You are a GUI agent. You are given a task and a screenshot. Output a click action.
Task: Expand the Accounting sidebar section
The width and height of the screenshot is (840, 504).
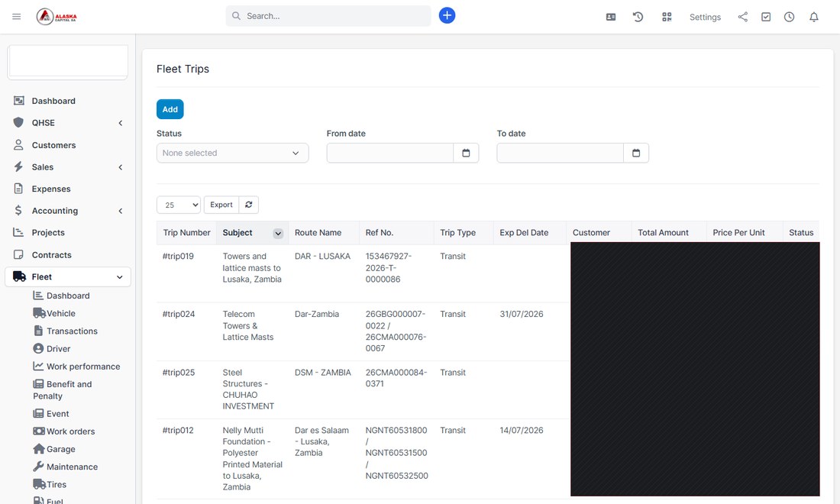tap(67, 211)
